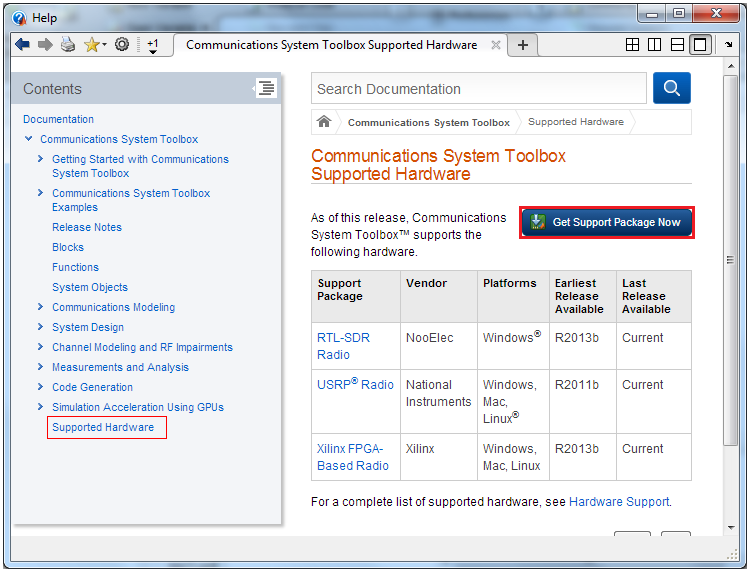Collapse Communications System Toolbox tree node

(x=29, y=139)
